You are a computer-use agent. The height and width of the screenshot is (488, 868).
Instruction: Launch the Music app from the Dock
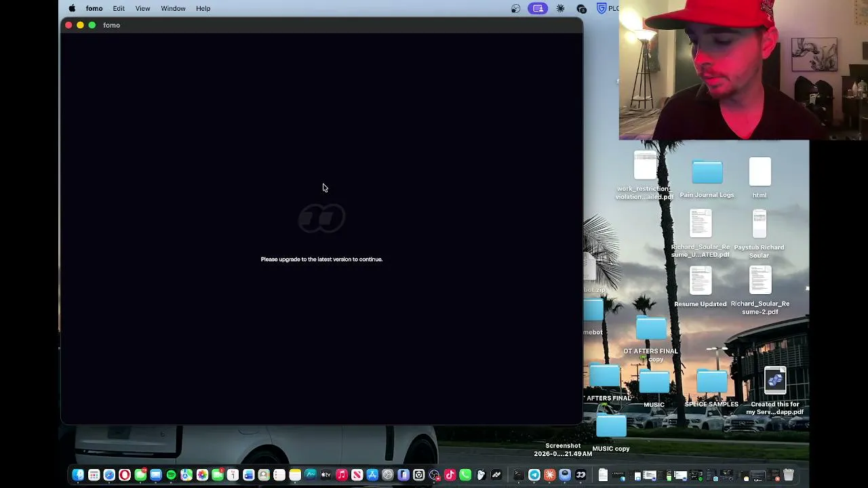coord(341,475)
